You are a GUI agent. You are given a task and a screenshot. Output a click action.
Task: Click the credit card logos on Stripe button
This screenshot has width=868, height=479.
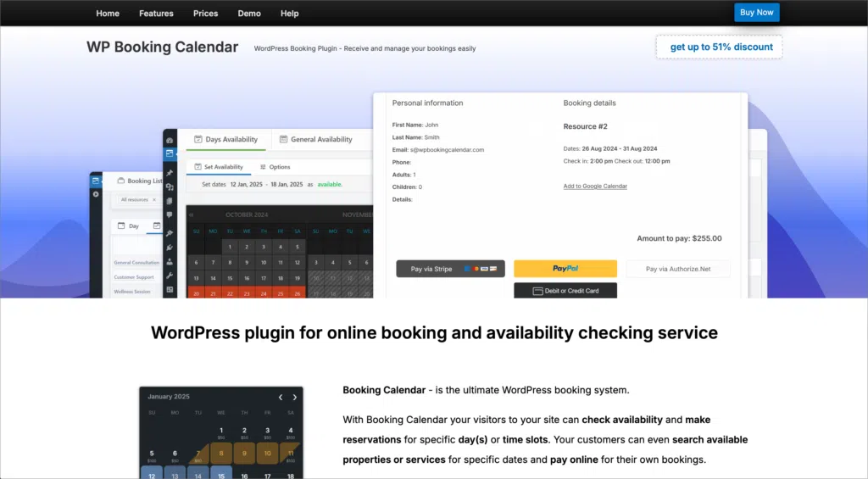[480, 269]
